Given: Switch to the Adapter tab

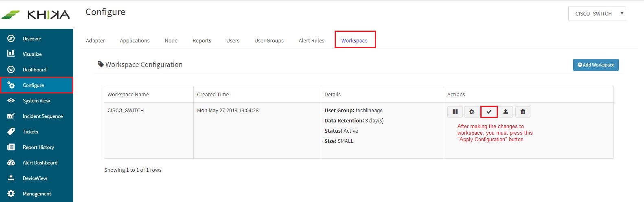Looking at the screenshot, I should tap(95, 40).
